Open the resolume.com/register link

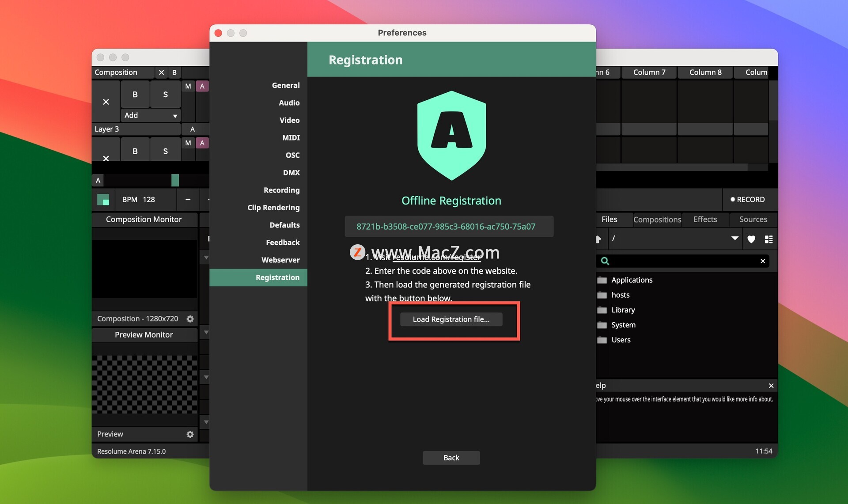tap(436, 258)
